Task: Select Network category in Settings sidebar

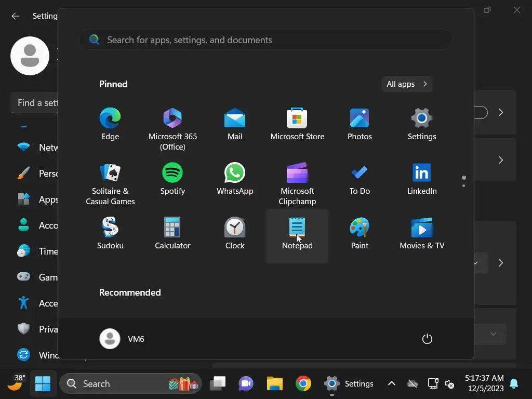Action: [37, 147]
